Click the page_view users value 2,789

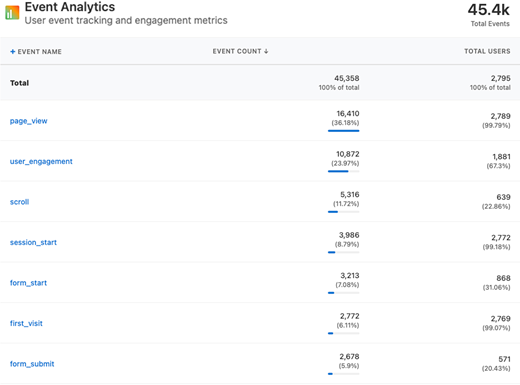[500, 116]
